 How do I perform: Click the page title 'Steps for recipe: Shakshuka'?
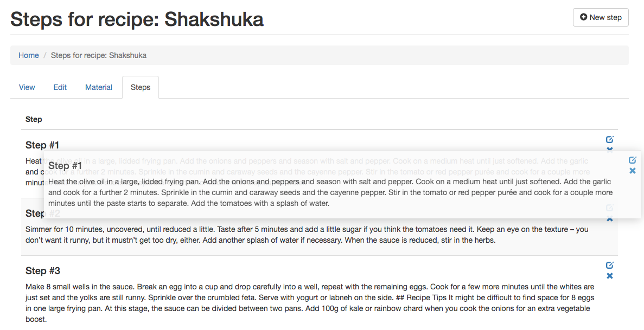pyautogui.click(x=137, y=20)
